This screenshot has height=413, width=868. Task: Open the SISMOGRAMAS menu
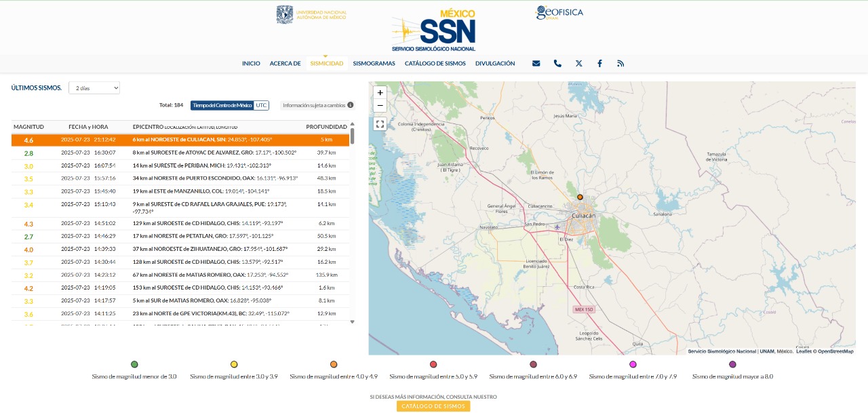click(374, 63)
